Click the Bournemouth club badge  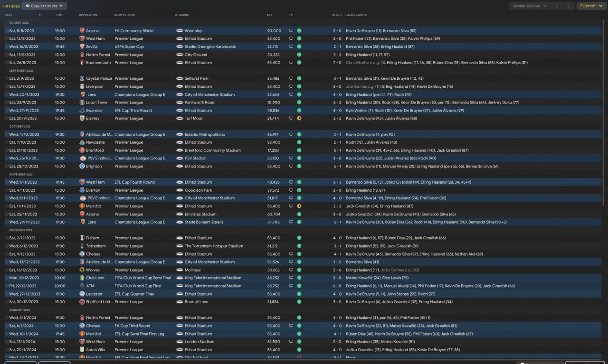82,63
